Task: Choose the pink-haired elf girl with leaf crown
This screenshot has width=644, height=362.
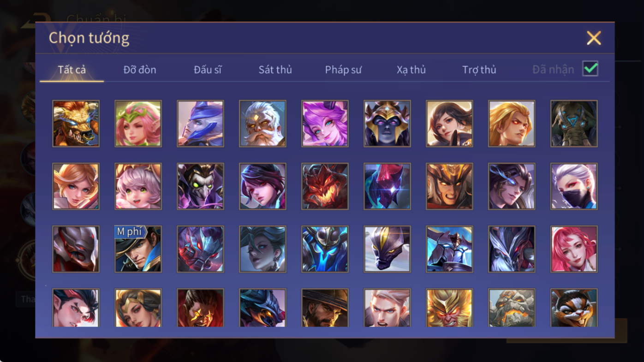Action: 138,124
